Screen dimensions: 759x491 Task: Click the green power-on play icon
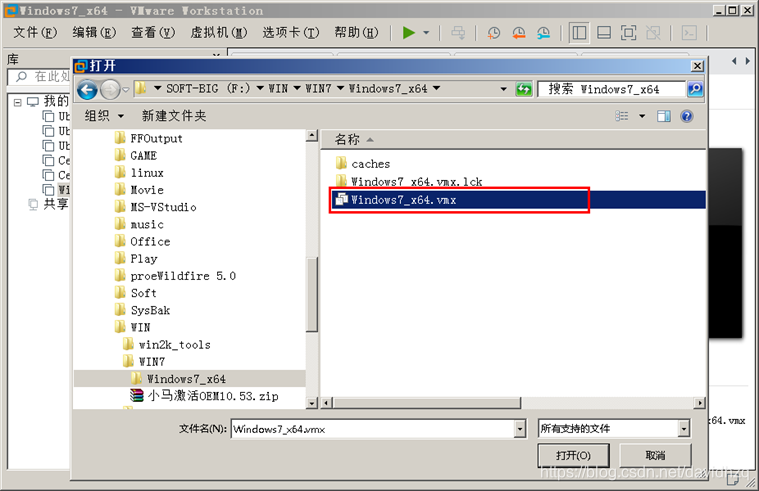408,32
